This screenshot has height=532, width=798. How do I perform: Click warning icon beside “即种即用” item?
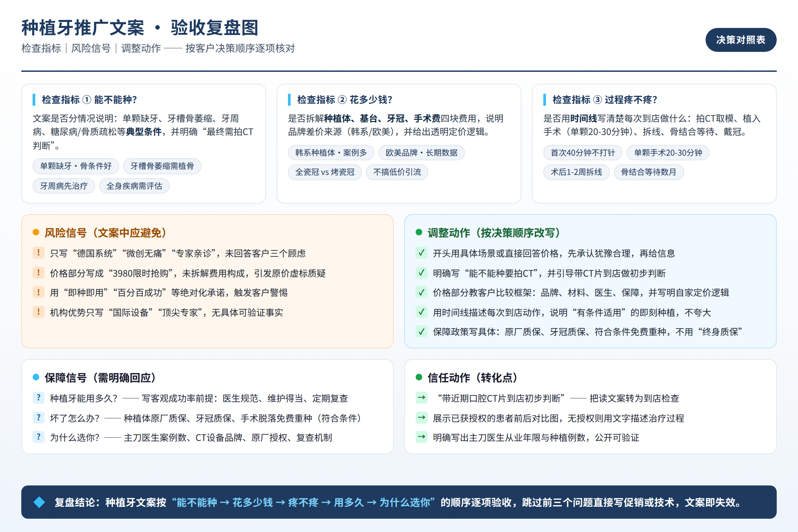tap(39, 292)
